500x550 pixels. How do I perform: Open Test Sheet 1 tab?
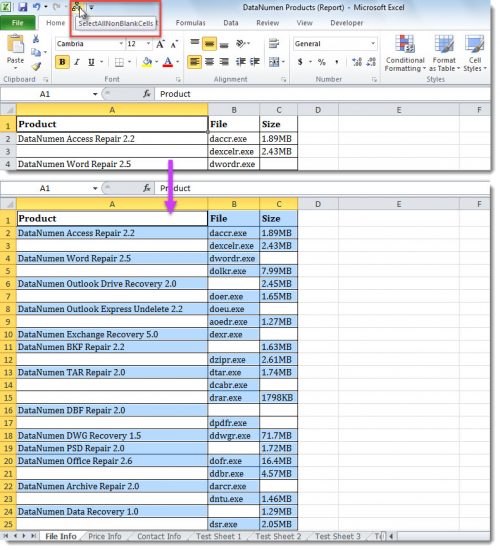point(218,536)
